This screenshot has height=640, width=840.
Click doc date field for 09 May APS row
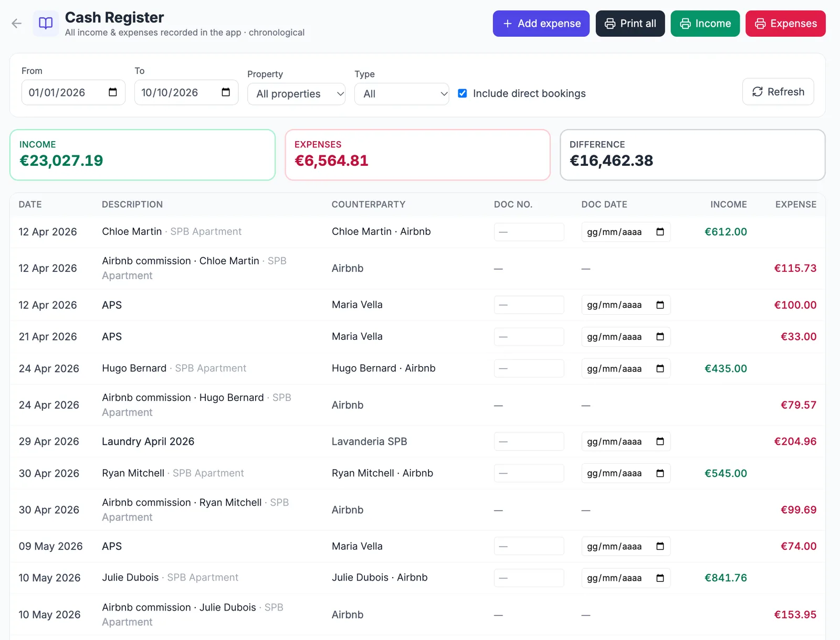pyautogui.click(x=626, y=547)
